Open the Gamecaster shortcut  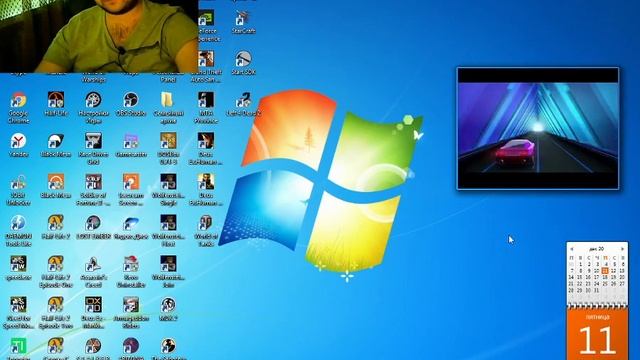tap(131, 144)
